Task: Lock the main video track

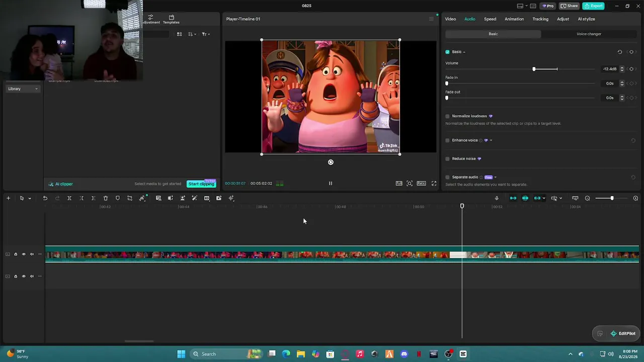Action: coord(15,254)
